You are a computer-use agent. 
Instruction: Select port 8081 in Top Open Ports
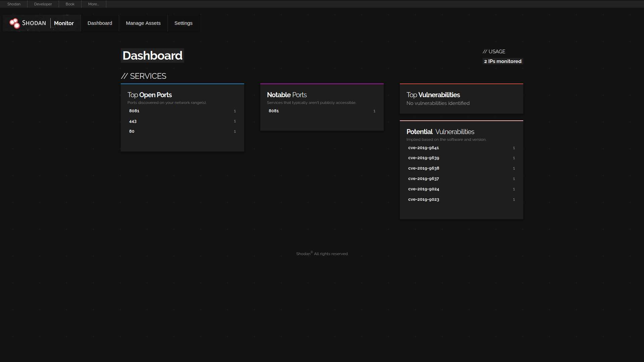[134, 111]
